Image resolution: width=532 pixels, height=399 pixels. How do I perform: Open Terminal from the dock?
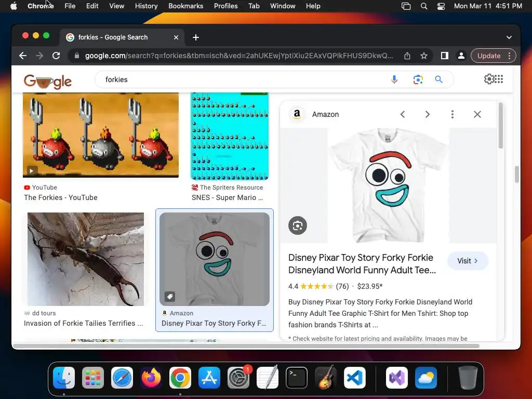click(x=297, y=378)
